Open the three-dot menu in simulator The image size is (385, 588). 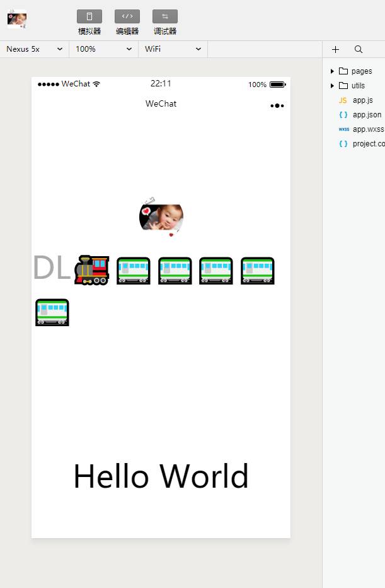pyautogui.click(x=277, y=106)
